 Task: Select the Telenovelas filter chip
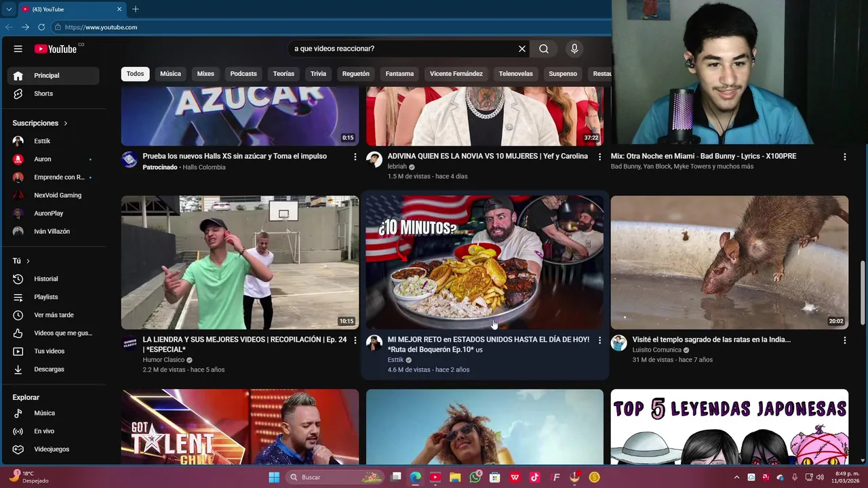point(516,74)
